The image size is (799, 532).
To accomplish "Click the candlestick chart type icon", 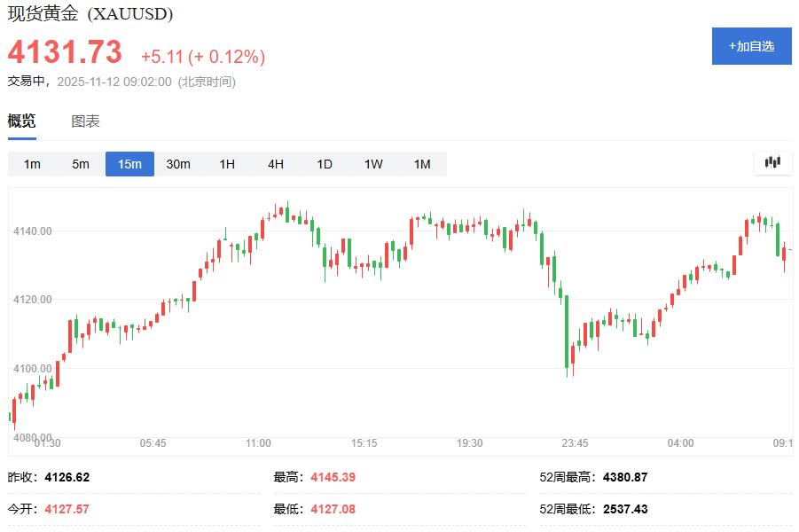I will pyautogui.click(x=772, y=163).
